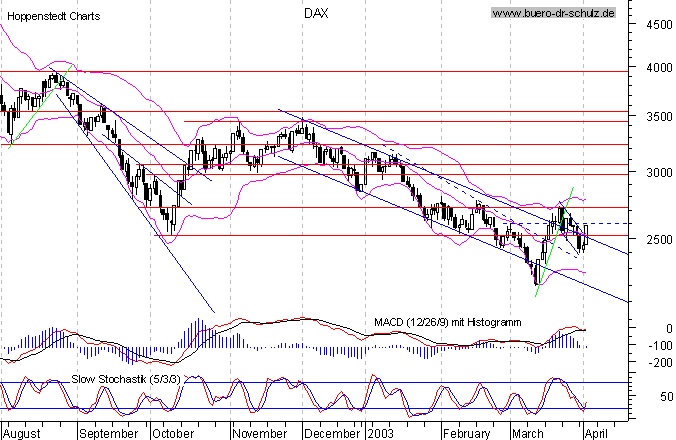This screenshot has height=440, width=676.
Task: Click the 3500 price axis value
Action: pos(659,117)
